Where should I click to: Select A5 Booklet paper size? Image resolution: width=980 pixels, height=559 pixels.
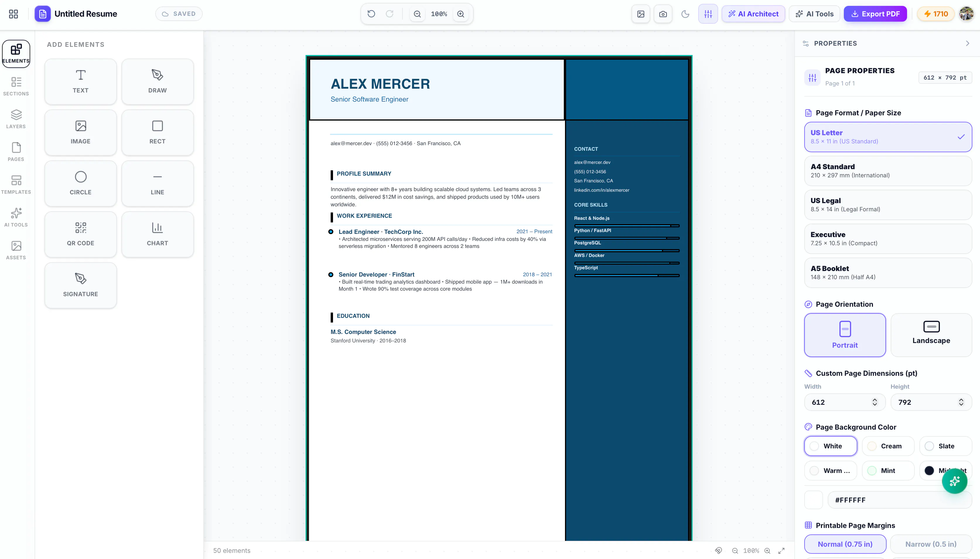888,272
